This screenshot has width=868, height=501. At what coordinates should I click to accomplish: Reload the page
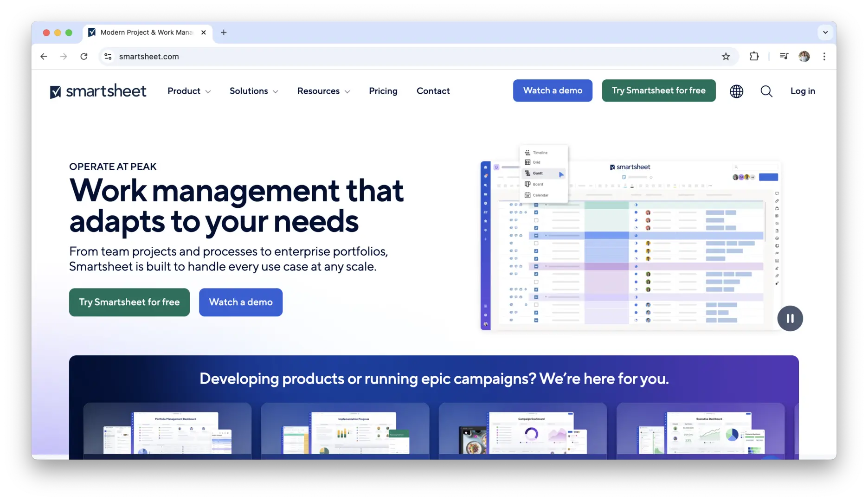pyautogui.click(x=84, y=57)
